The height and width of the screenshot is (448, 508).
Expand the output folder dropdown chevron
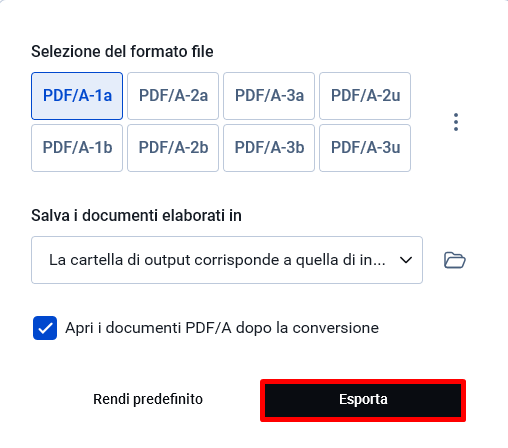(406, 260)
